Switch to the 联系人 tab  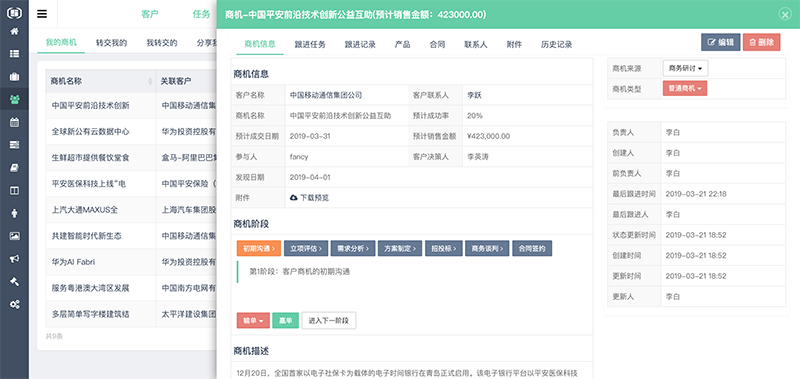pyautogui.click(x=476, y=44)
